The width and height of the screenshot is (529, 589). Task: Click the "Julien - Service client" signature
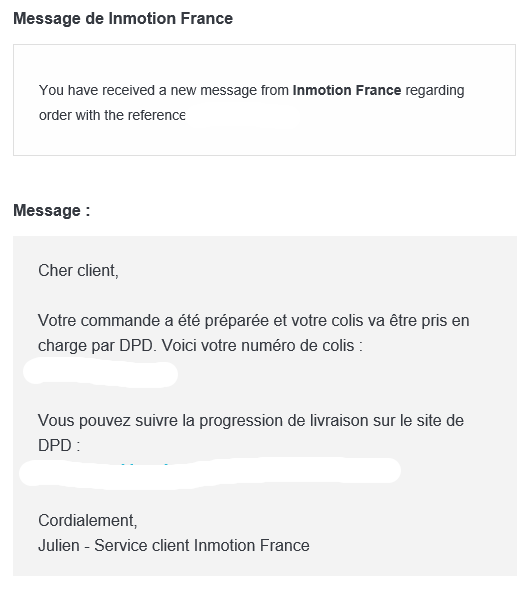pyautogui.click(x=174, y=545)
